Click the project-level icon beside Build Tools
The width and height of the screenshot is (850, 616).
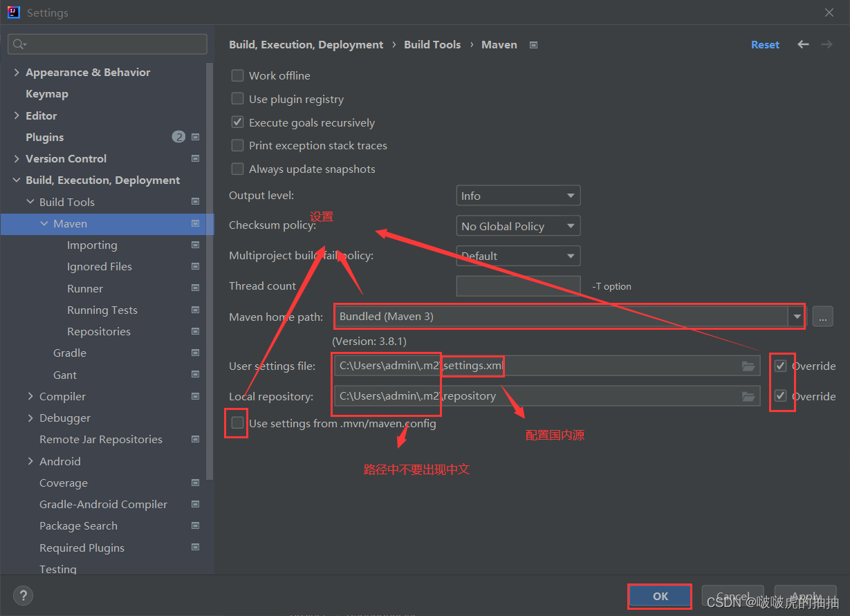tap(195, 202)
